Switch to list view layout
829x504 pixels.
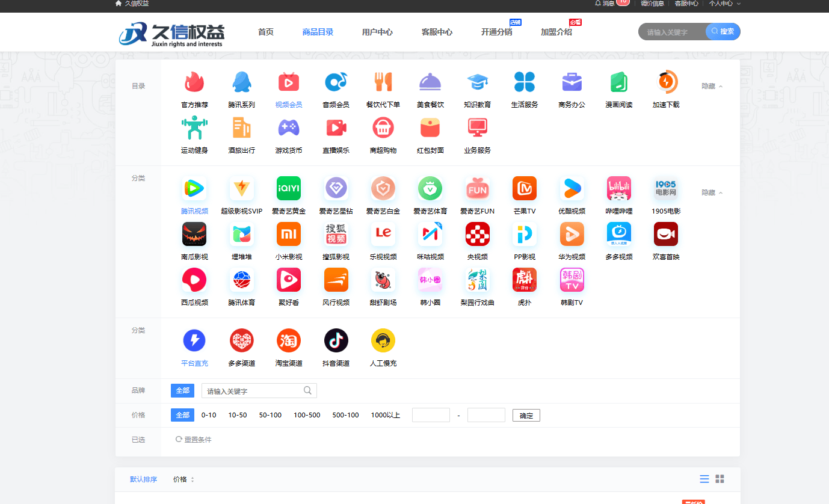click(704, 479)
